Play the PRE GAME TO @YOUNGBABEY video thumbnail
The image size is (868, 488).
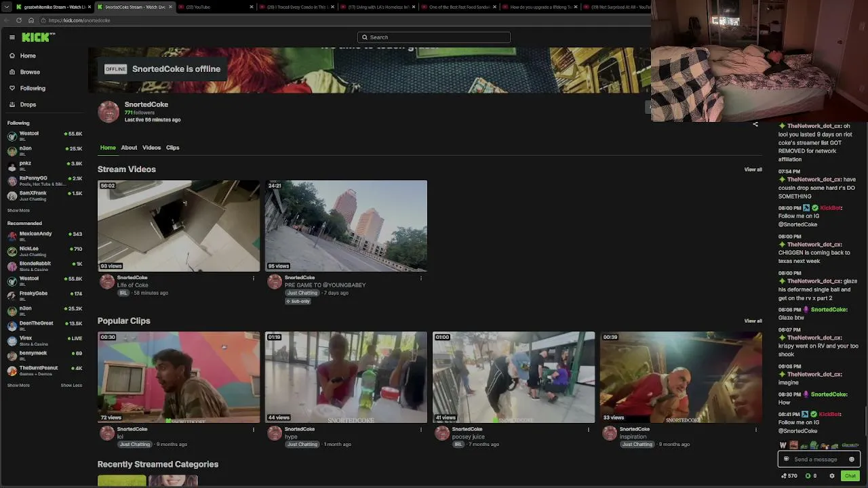tap(346, 226)
